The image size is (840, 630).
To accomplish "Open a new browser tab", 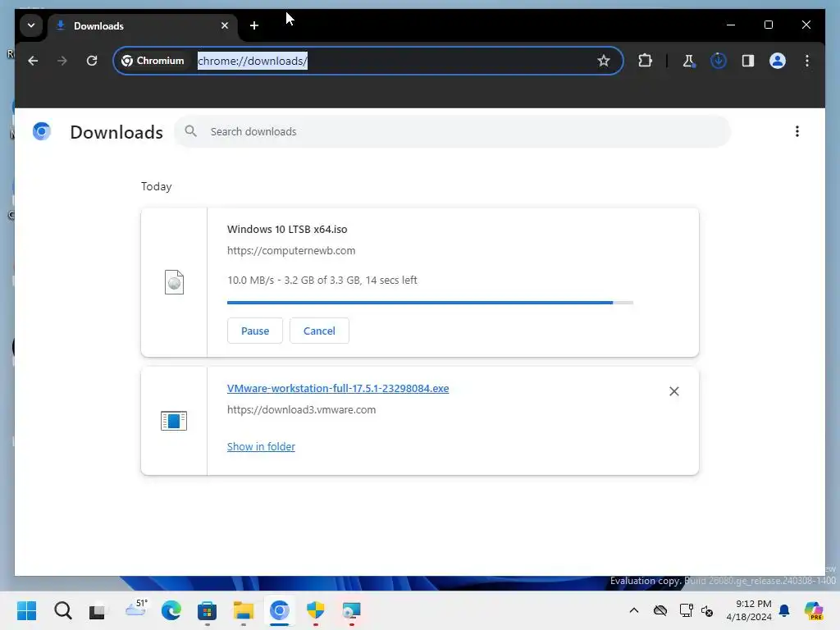I will (254, 25).
